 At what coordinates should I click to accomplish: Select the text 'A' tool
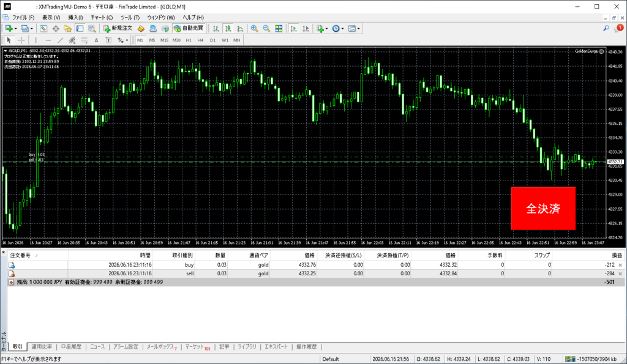coord(96,40)
